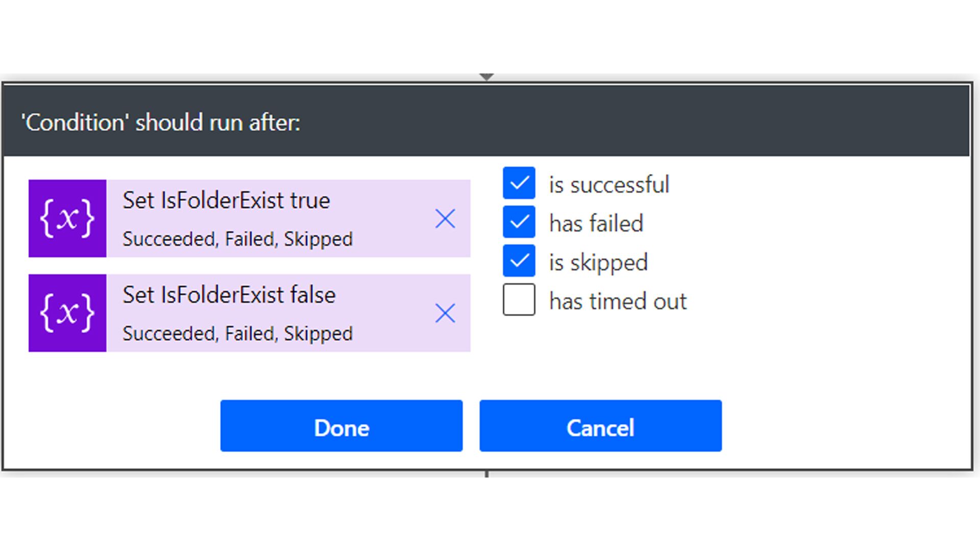Remove Set IsFolderExist false with its X

445,313
